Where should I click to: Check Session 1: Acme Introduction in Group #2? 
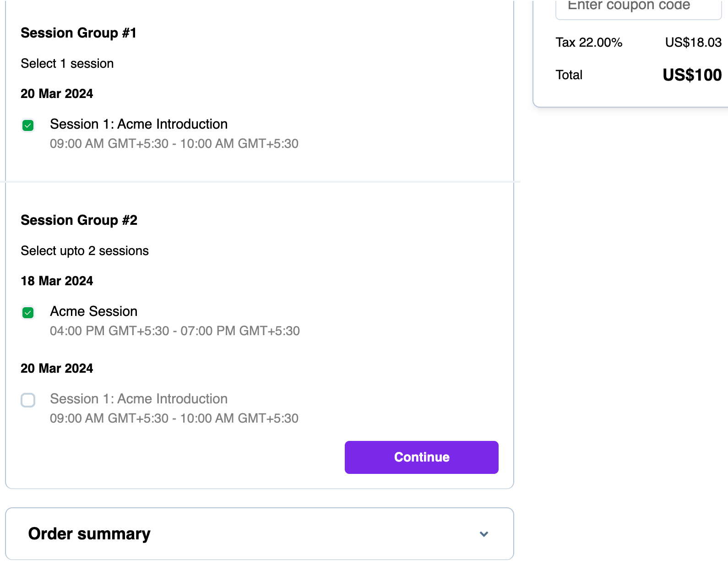click(28, 400)
